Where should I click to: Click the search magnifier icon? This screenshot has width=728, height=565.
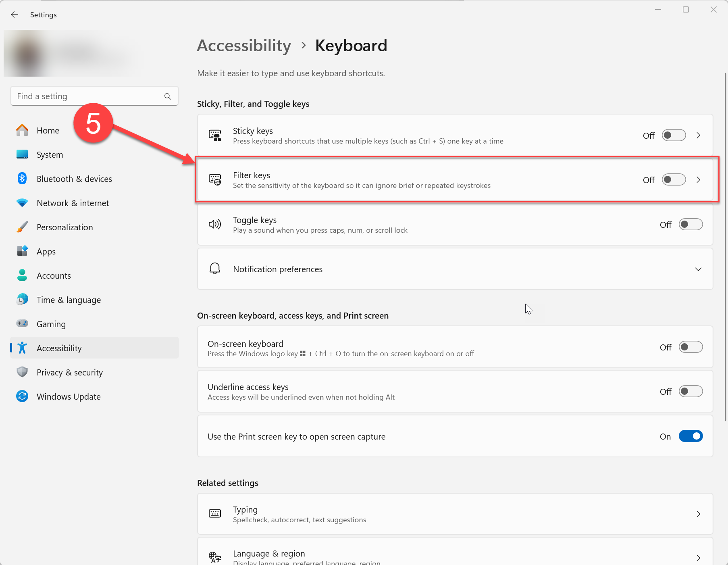(x=168, y=96)
